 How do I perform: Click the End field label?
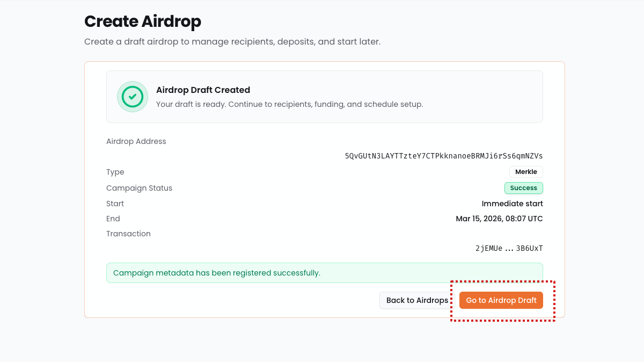[113, 219]
